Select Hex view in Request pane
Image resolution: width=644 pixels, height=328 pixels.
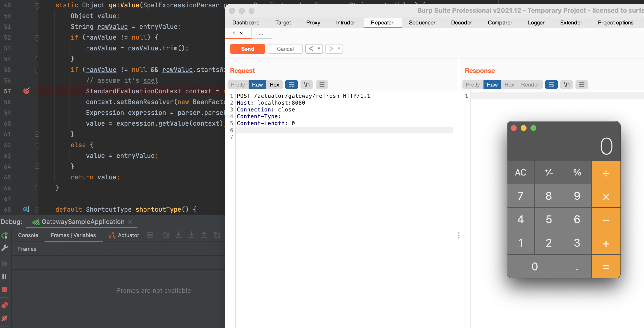tap(274, 84)
